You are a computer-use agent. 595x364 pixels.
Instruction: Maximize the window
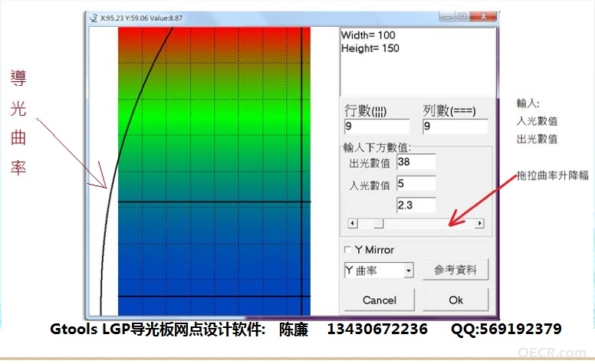[x=462, y=16]
